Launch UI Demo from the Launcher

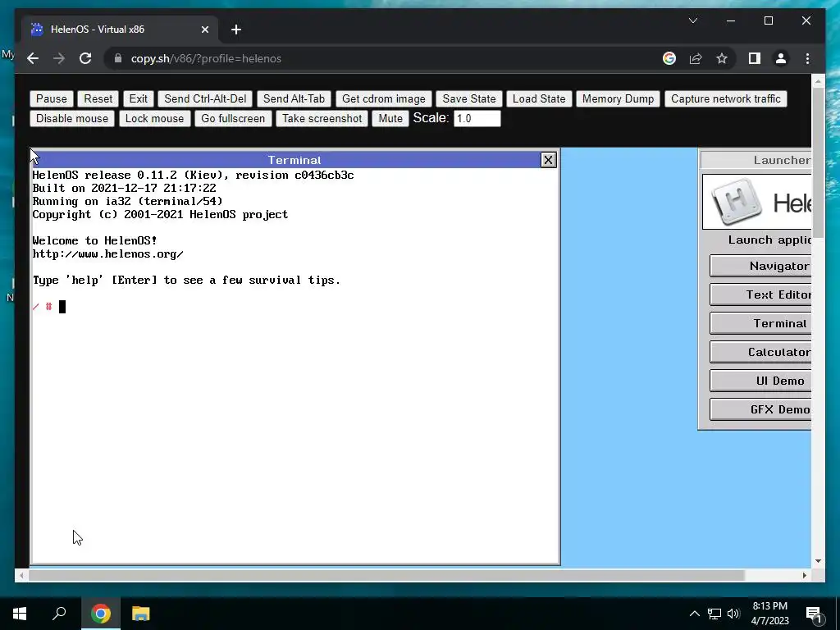(760, 381)
